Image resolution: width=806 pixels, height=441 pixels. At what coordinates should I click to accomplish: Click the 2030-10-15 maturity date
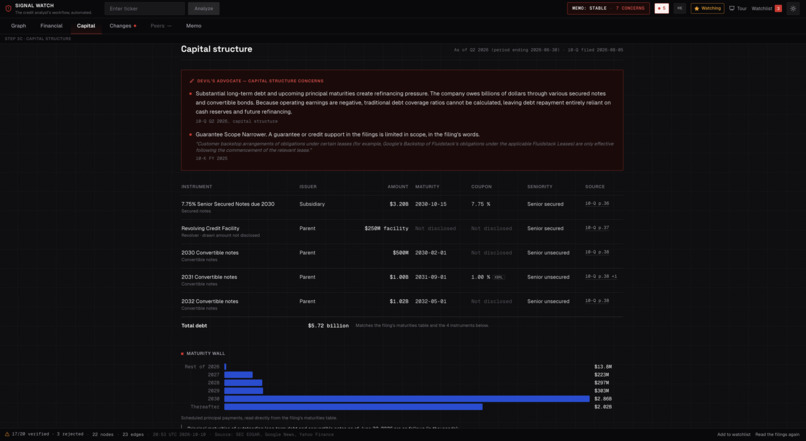pos(431,204)
